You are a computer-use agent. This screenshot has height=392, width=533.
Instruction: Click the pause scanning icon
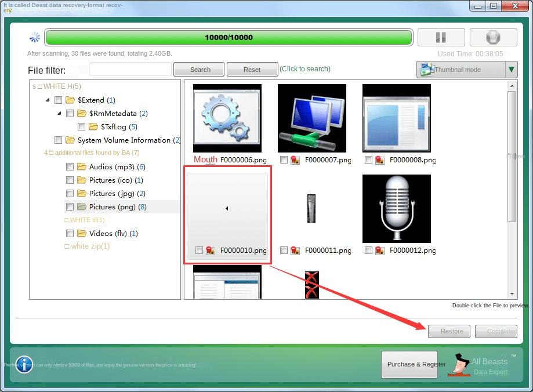(441, 37)
